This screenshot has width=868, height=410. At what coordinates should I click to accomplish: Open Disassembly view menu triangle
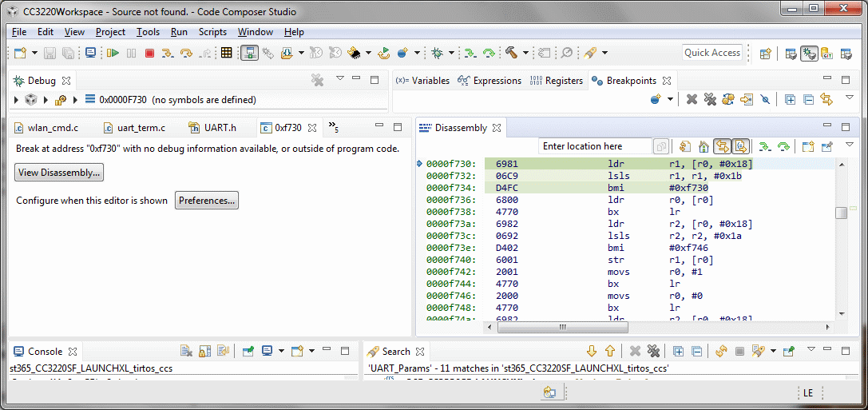click(x=850, y=145)
